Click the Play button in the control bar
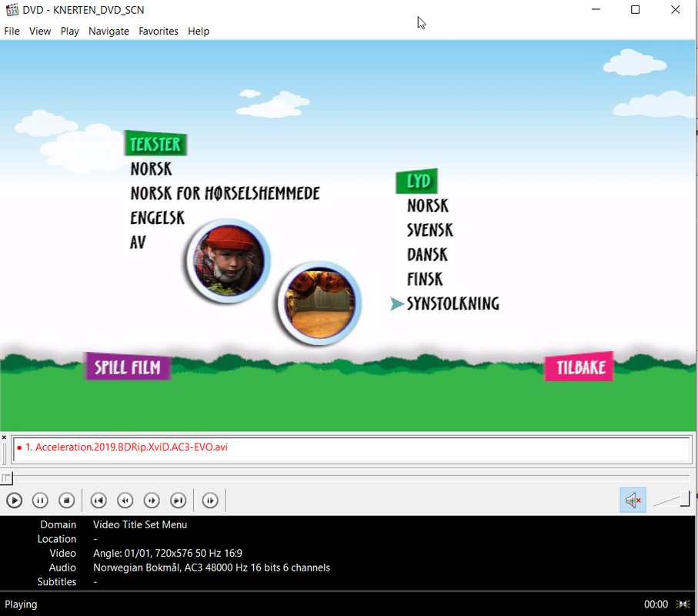Screen dimensions: 698x616 [x=15, y=500]
